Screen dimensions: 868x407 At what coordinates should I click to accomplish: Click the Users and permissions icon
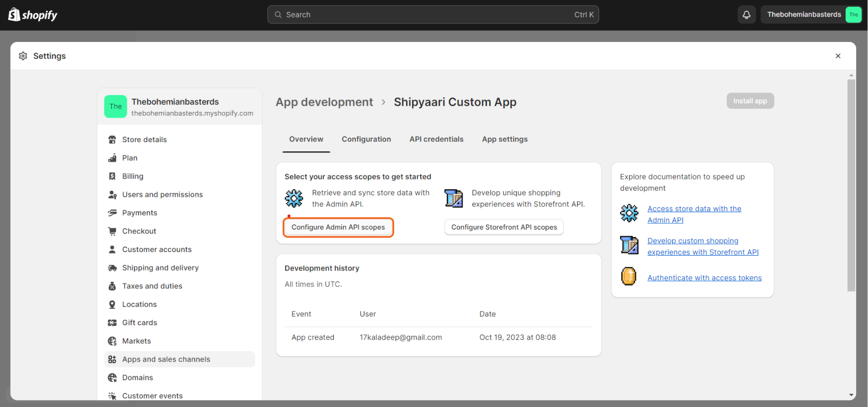112,195
